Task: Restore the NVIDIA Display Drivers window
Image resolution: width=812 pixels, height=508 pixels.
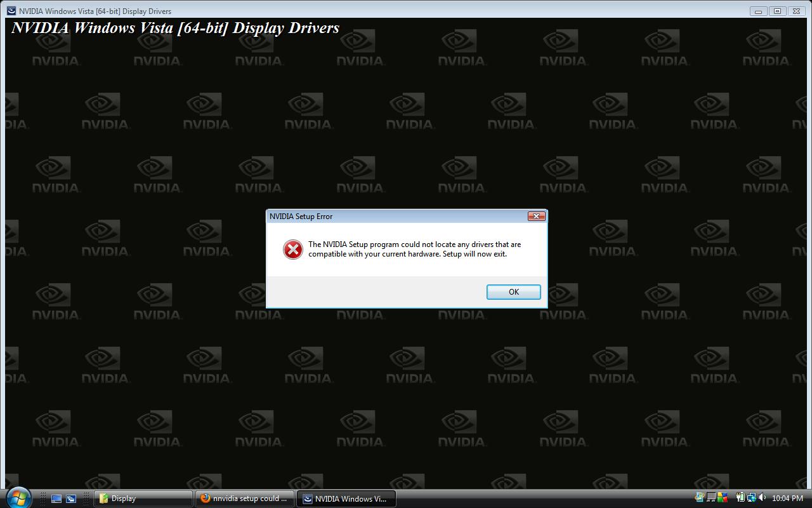Action: tap(777, 11)
